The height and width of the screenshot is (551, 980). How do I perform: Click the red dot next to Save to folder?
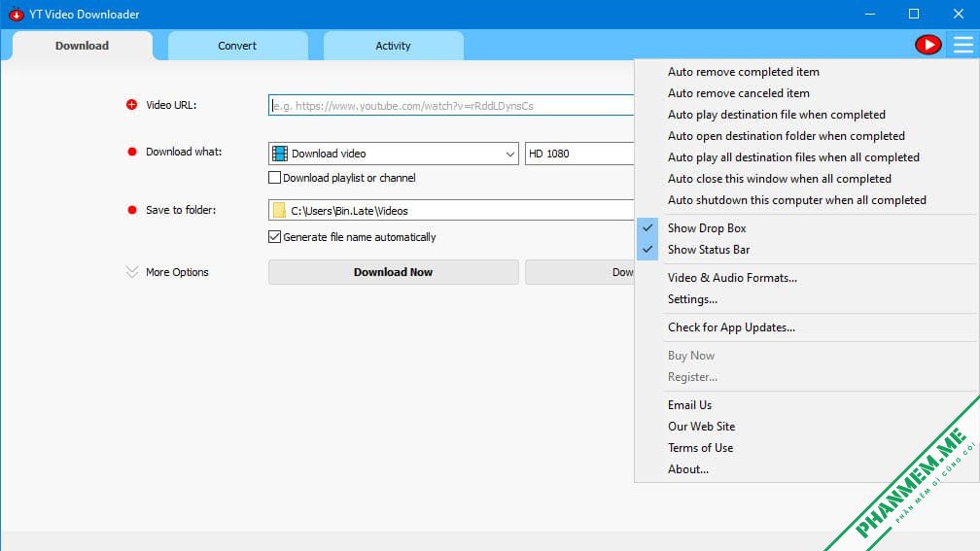[x=132, y=210]
